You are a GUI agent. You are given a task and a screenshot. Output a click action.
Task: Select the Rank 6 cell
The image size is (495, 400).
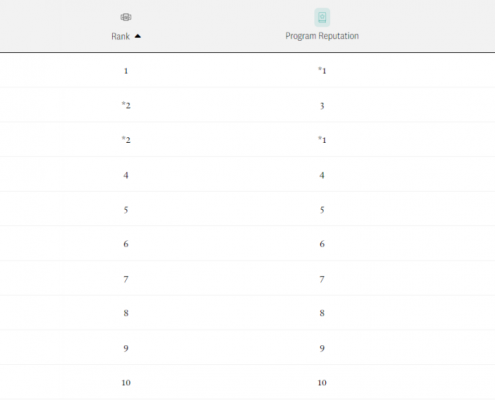pos(126,244)
